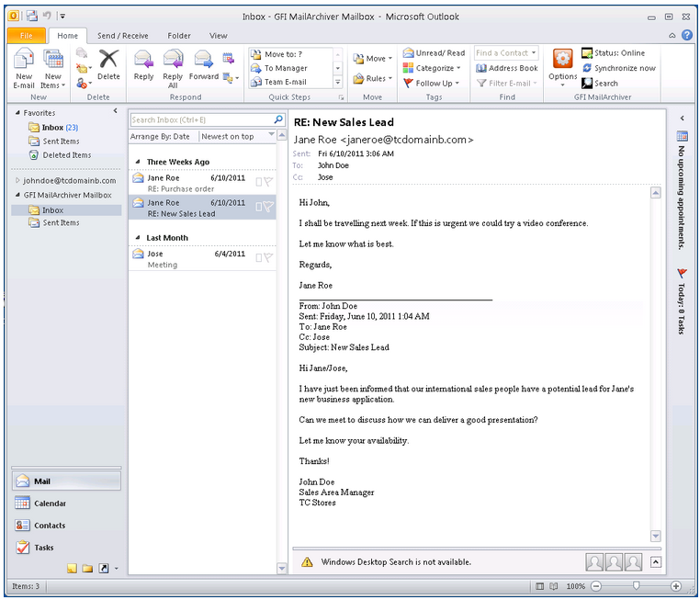Switch to the Calendar view
The width and height of the screenshot is (700, 600).
tap(66, 504)
